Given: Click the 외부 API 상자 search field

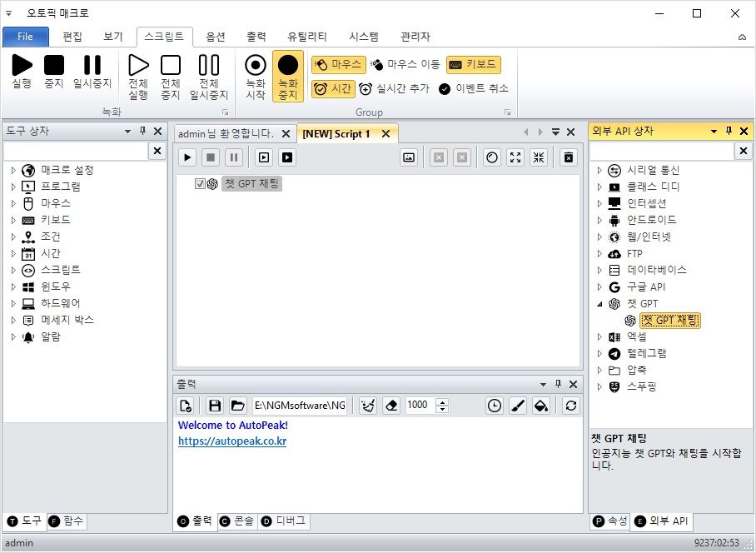Looking at the screenshot, I should (661, 151).
